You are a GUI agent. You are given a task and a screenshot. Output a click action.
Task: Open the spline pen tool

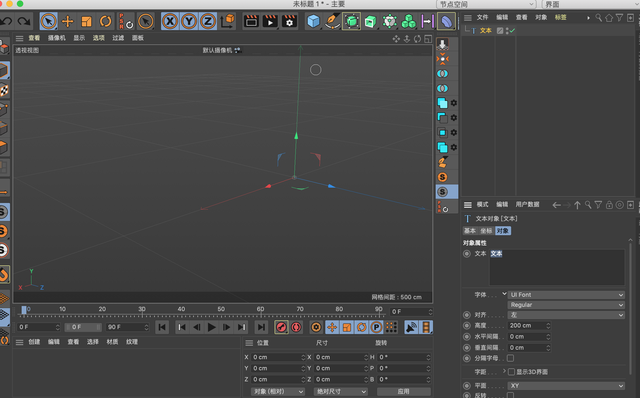click(332, 21)
